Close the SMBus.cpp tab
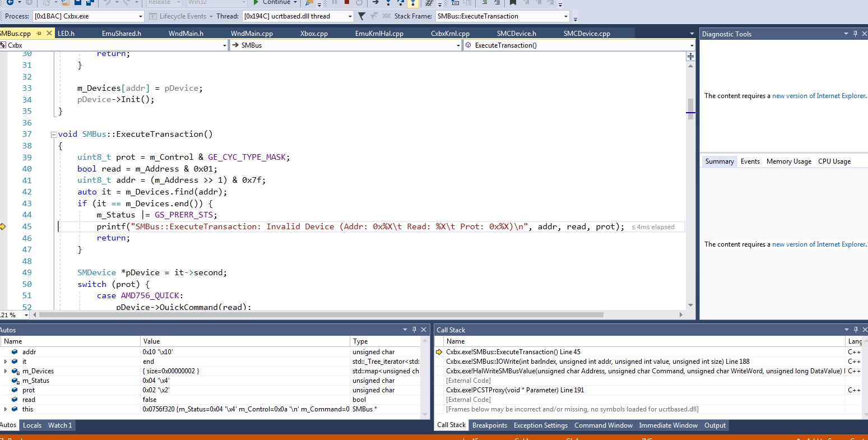This screenshot has height=440, width=868. pyautogui.click(x=49, y=34)
